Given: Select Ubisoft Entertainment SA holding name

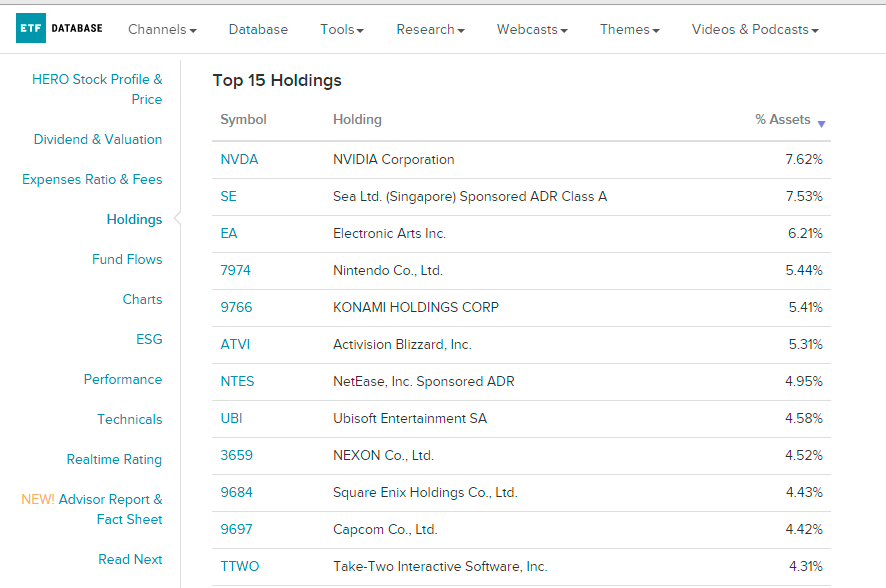Looking at the screenshot, I should (410, 419).
